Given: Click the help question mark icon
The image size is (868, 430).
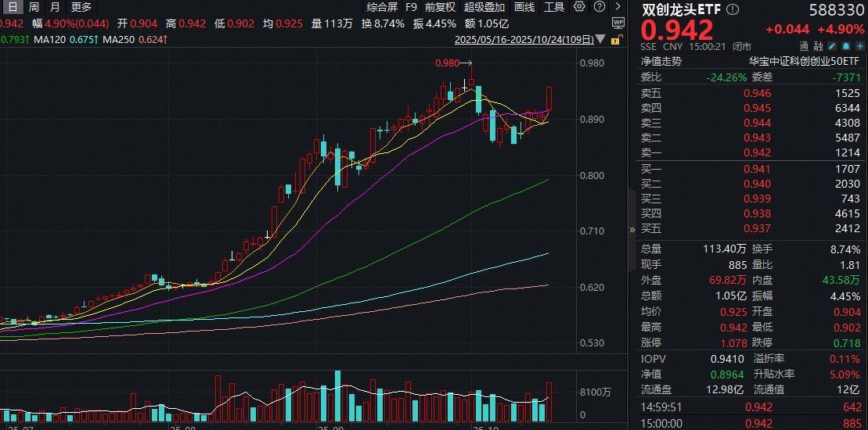Looking at the screenshot, I should tap(598, 7).
